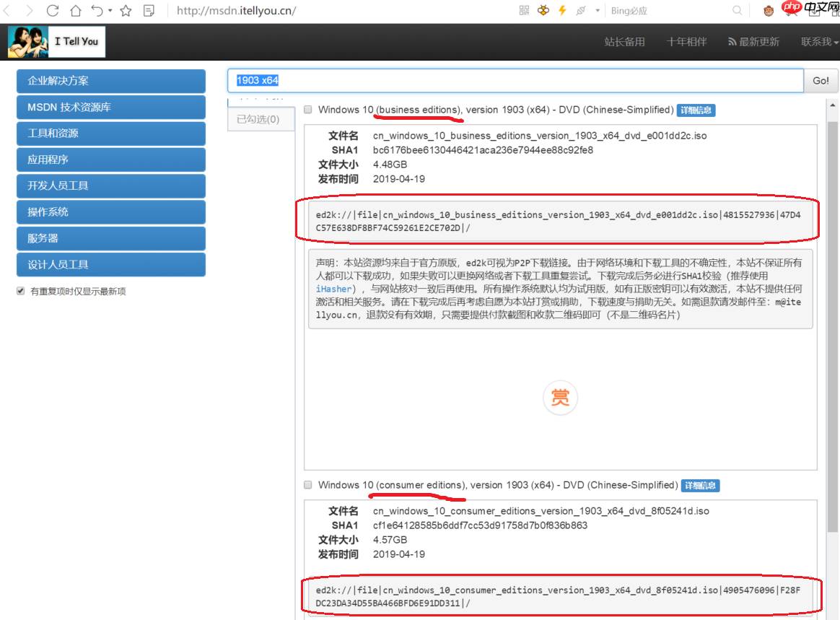Uncheck 有重复项时仅显示最新项 option
Viewport: 840px width, 620px height.
pos(19,290)
